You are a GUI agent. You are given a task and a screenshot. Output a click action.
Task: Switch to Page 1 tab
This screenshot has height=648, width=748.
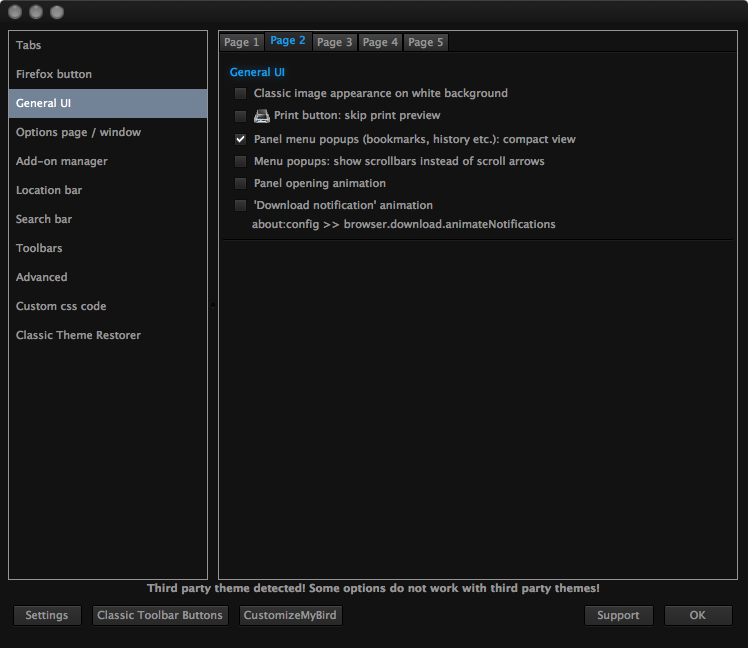241,42
